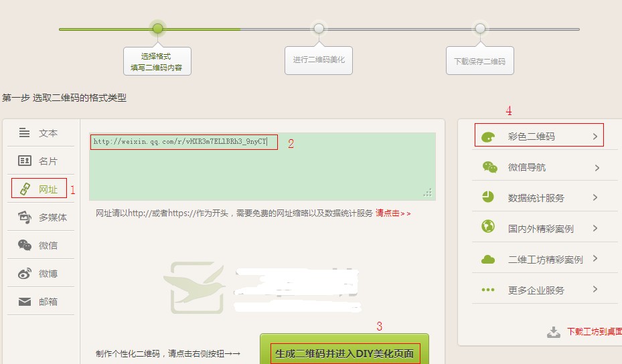Click the 选择格式 填写二维码内容 step label
This screenshot has width=622, height=364.
[157, 62]
